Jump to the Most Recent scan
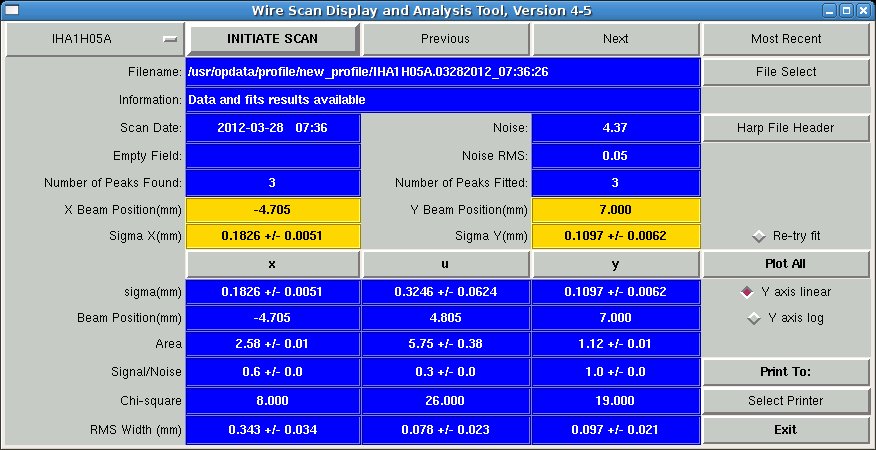 coord(785,39)
